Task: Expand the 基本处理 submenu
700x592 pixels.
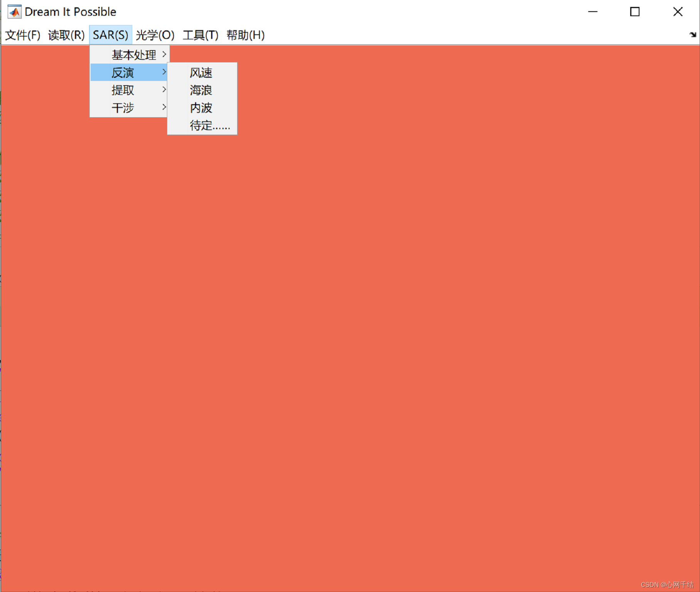Action: [x=130, y=55]
